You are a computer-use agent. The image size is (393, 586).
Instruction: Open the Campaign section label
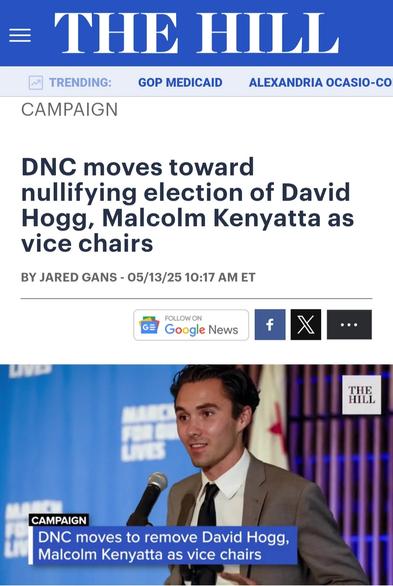[69, 110]
